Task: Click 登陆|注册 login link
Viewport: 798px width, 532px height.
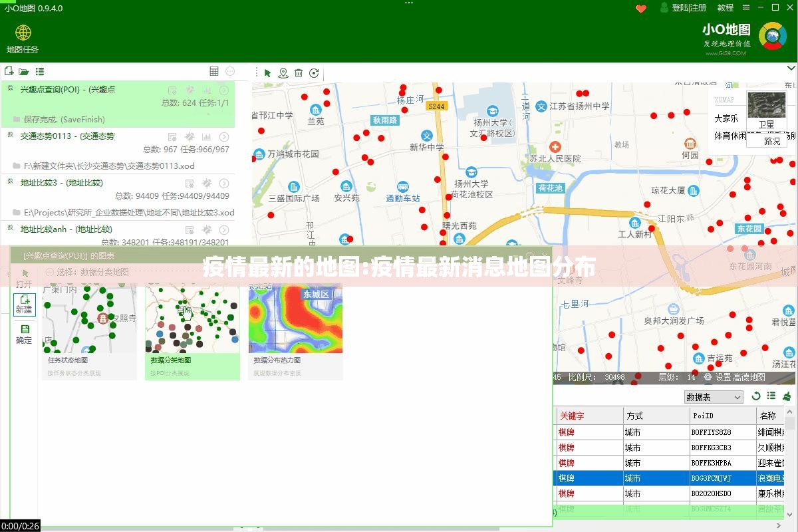Action: click(684, 8)
